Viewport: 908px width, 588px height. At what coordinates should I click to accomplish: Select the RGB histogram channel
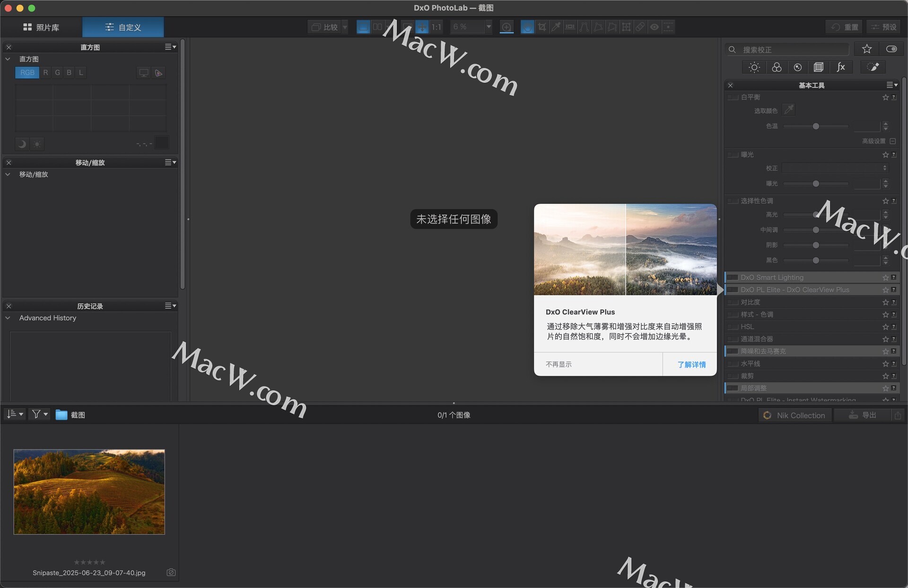click(x=27, y=73)
